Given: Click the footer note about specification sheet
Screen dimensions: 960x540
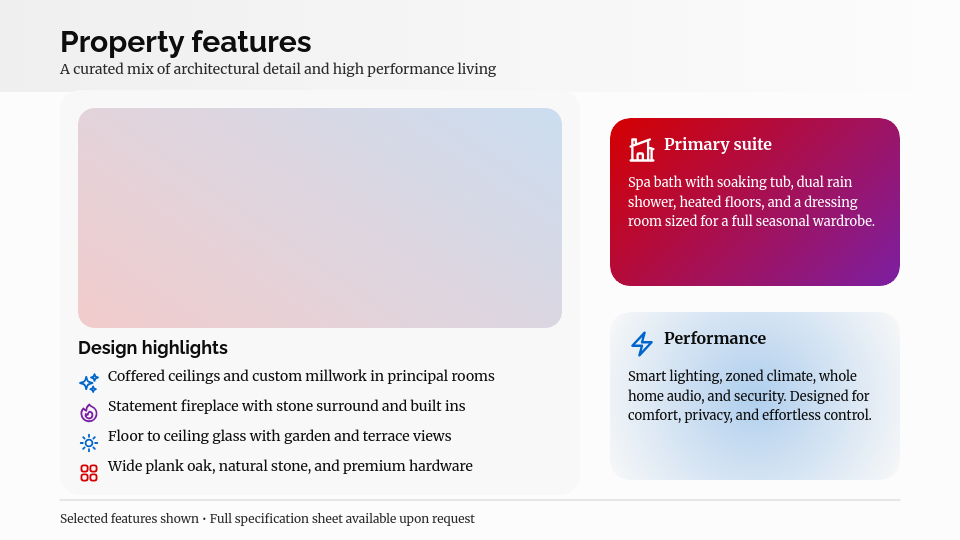Looking at the screenshot, I should [267, 519].
